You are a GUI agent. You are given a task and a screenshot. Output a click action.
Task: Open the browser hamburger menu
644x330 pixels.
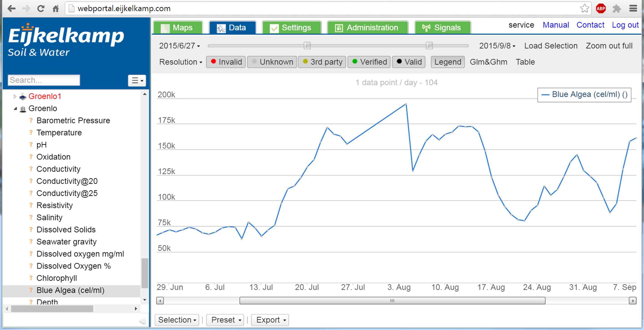coord(633,9)
